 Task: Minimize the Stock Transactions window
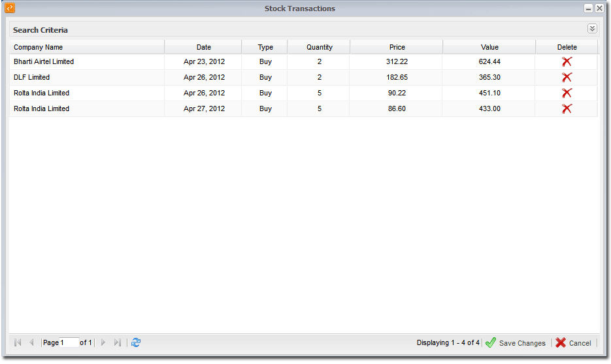coord(588,8)
